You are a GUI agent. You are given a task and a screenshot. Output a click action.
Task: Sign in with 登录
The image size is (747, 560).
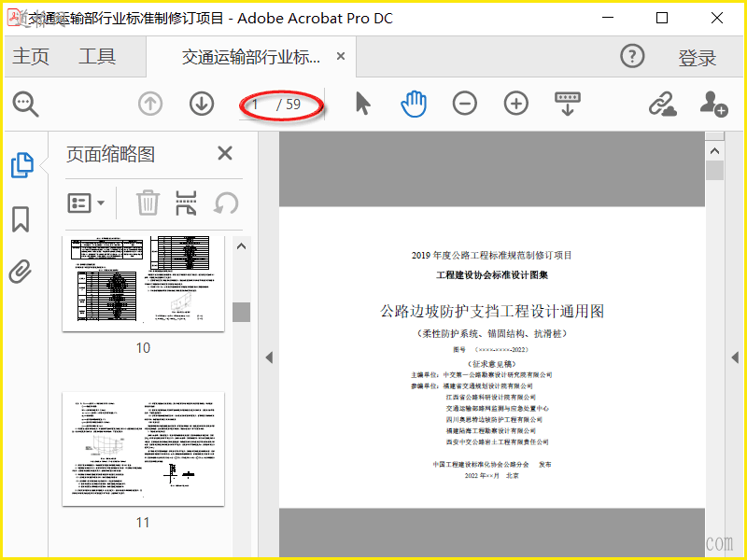[698, 58]
